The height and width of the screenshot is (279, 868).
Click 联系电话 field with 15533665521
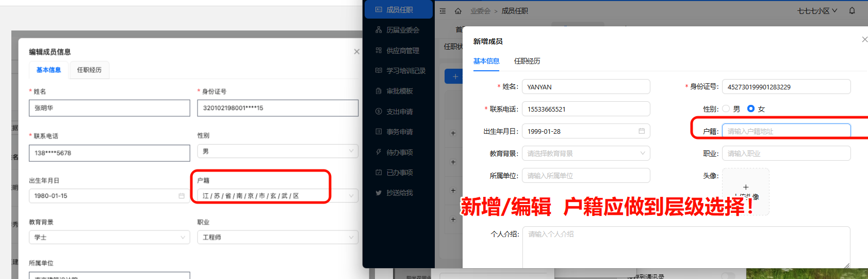pyautogui.click(x=586, y=109)
